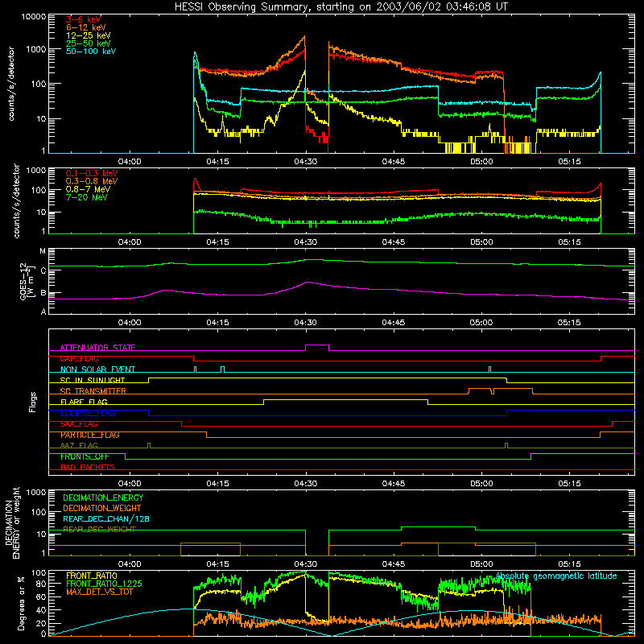Click the ATTENUATOR_STATE flag label
Viewport: 644px width, 644px height.
(97, 348)
